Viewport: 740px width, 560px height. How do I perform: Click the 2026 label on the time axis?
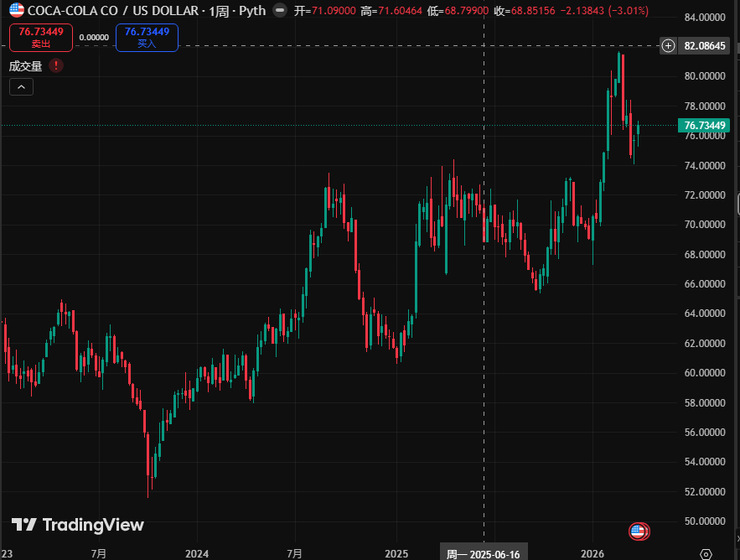[x=593, y=554]
